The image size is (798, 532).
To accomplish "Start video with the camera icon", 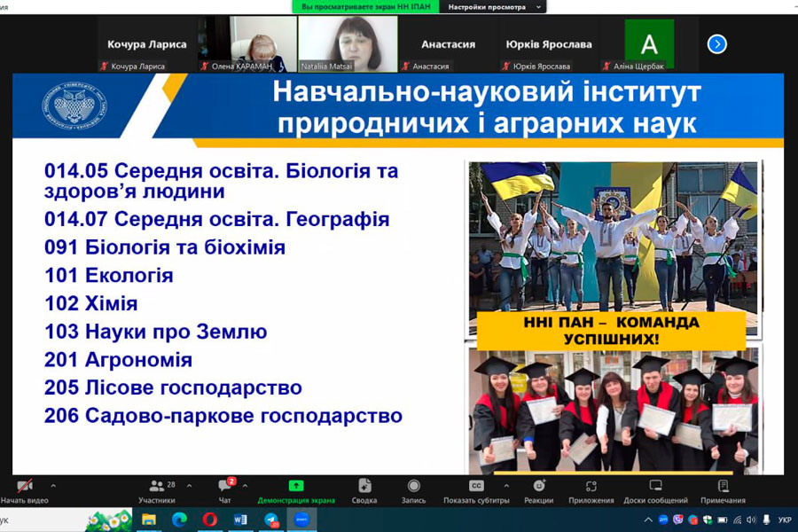I will click(26, 487).
